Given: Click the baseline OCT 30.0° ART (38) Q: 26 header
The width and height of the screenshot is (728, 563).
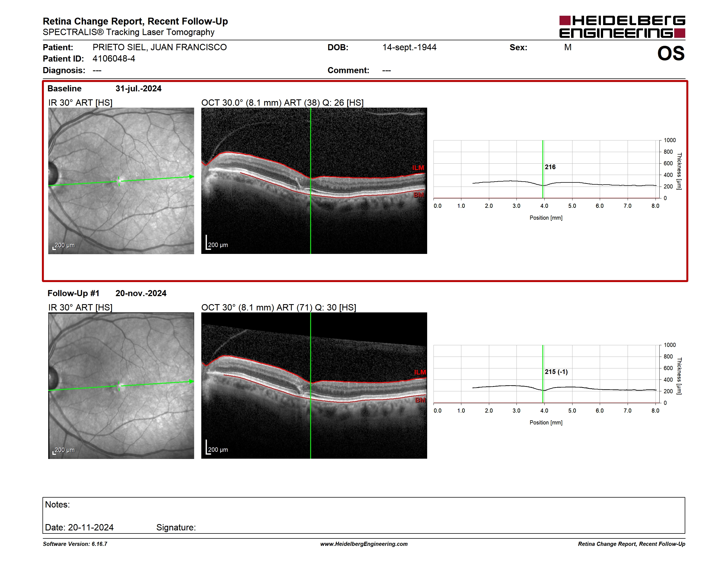Looking at the screenshot, I should point(282,103).
